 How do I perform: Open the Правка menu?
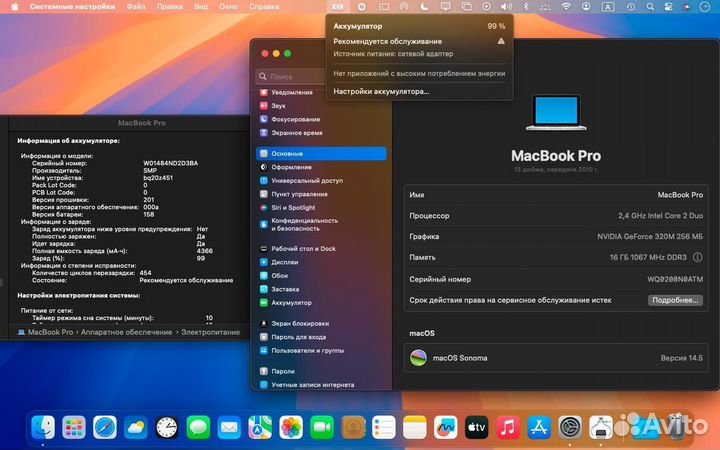coord(169,6)
